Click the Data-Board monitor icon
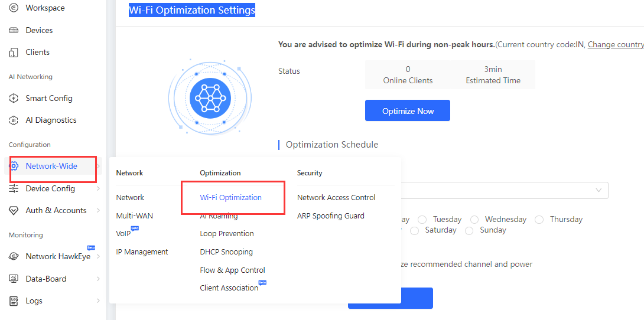 pyautogui.click(x=14, y=279)
